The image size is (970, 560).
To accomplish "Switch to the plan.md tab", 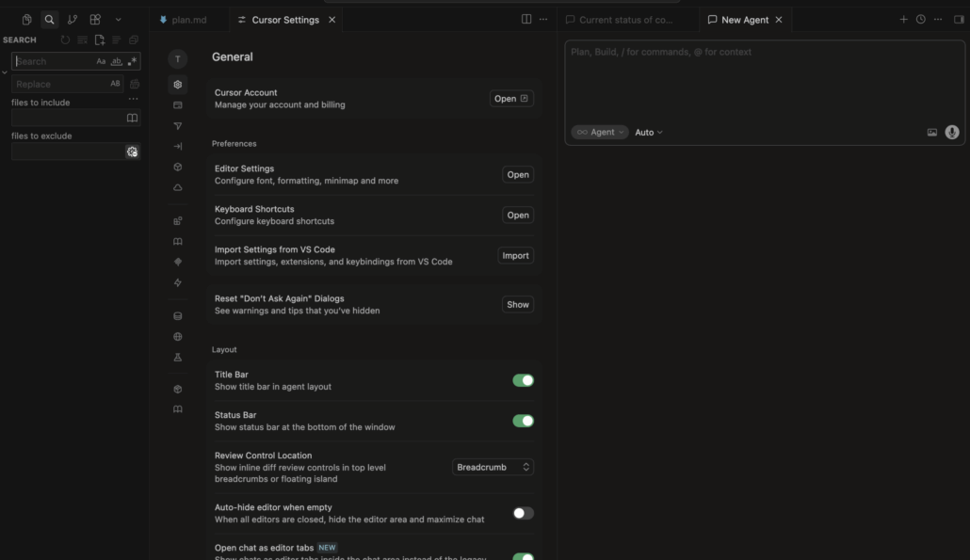I will click(188, 20).
